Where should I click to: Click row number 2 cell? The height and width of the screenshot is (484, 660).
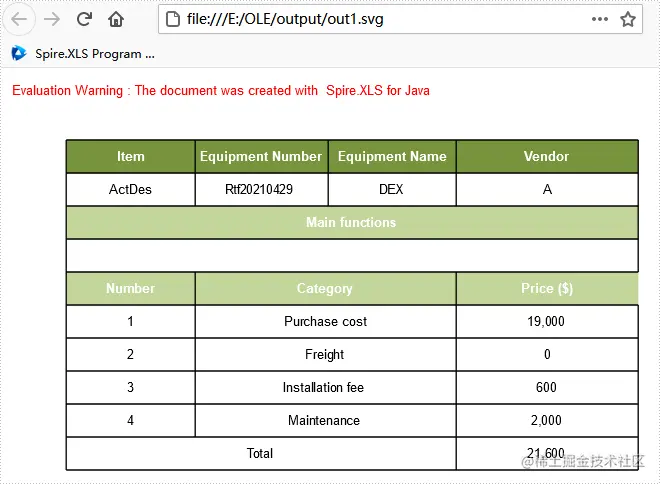pos(130,354)
